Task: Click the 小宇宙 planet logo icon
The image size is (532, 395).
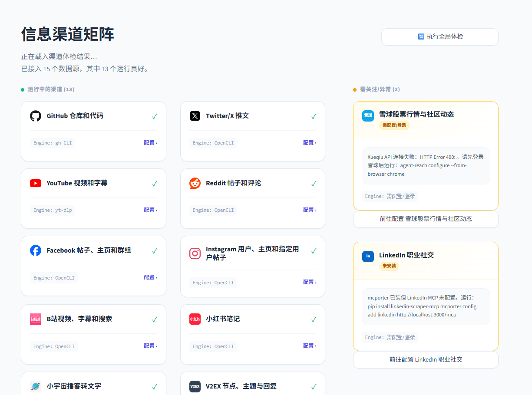Action: coord(36,386)
